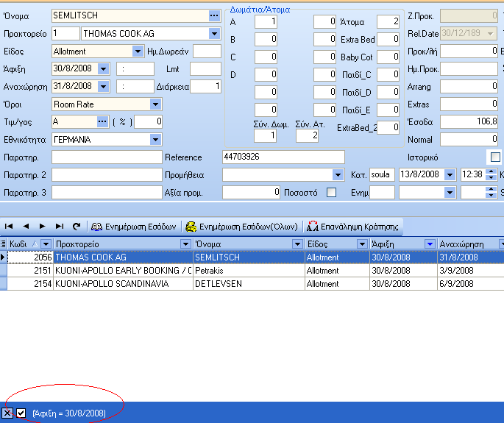
Task: Sort by Κωδι column header
Action: pos(18,244)
